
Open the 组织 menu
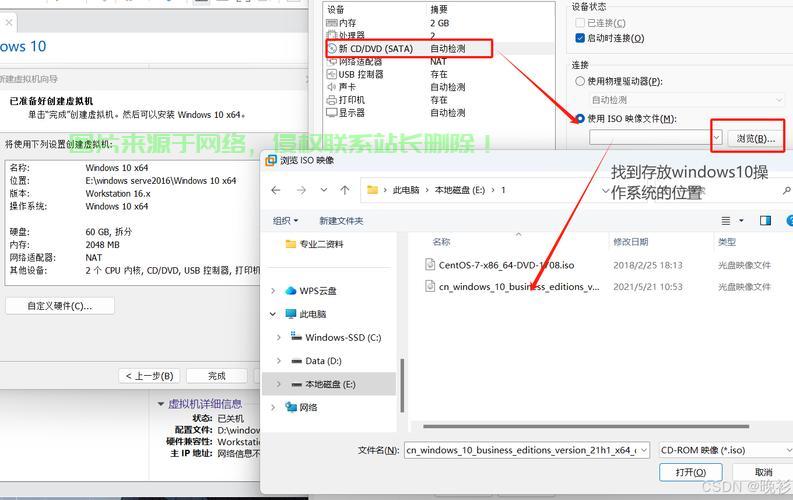click(x=285, y=221)
